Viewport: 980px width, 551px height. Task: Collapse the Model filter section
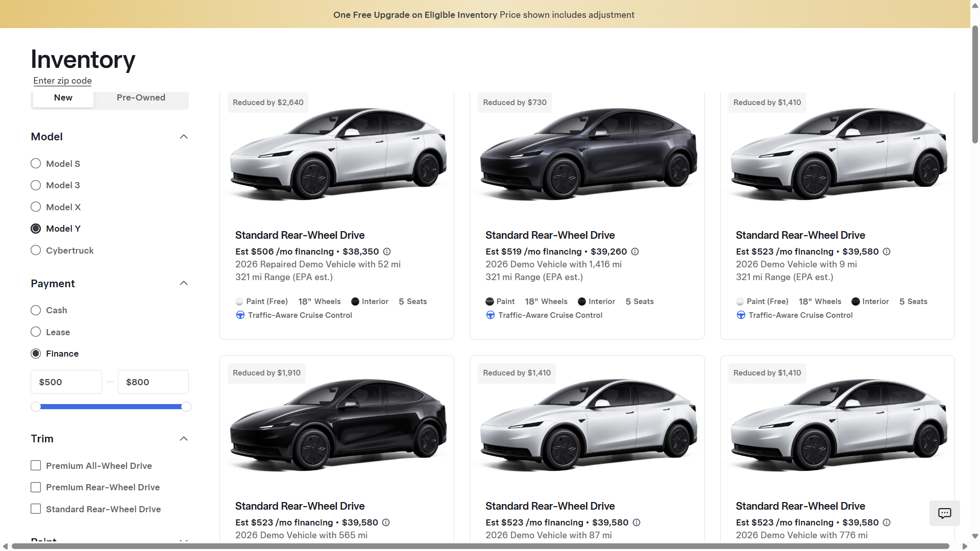pos(184,137)
